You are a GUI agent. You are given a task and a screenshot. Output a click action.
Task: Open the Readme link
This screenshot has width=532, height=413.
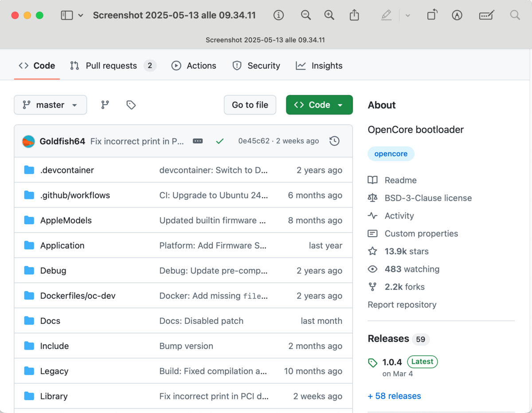(x=401, y=180)
